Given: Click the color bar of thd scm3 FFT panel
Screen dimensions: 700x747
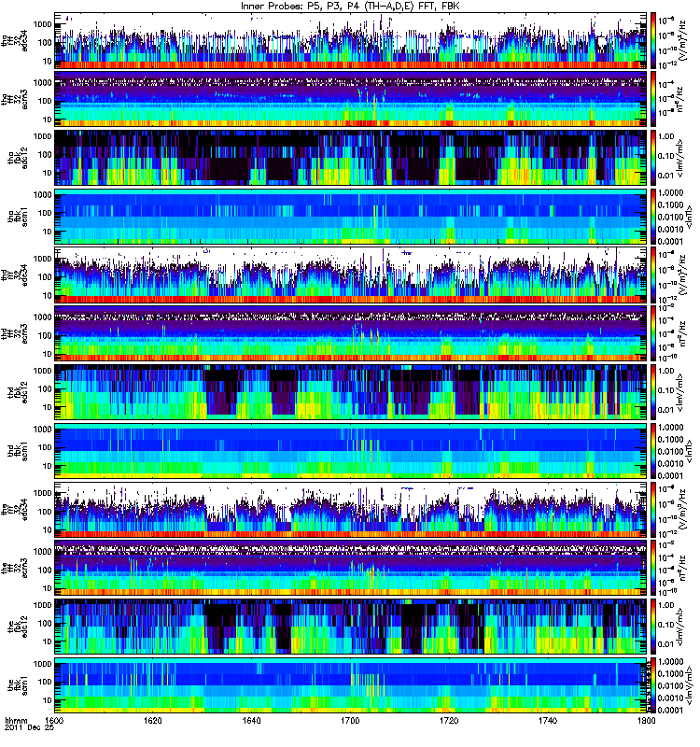Looking at the screenshot, I should click(653, 333).
